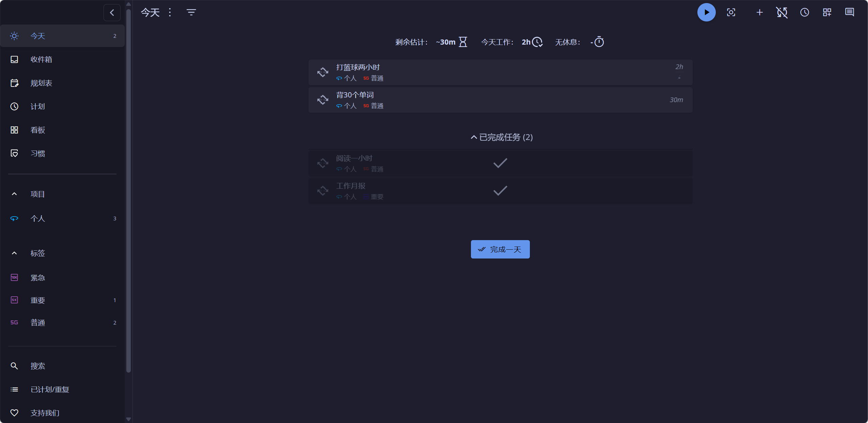Show the notes panel icon
The image size is (868, 423).
tap(849, 13)
